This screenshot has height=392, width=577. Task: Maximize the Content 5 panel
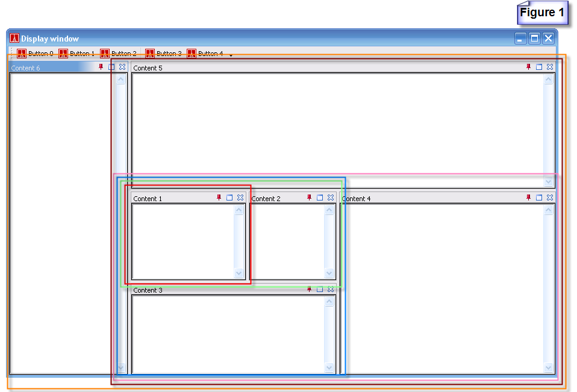pyautogui.click(x=539, y=67)
